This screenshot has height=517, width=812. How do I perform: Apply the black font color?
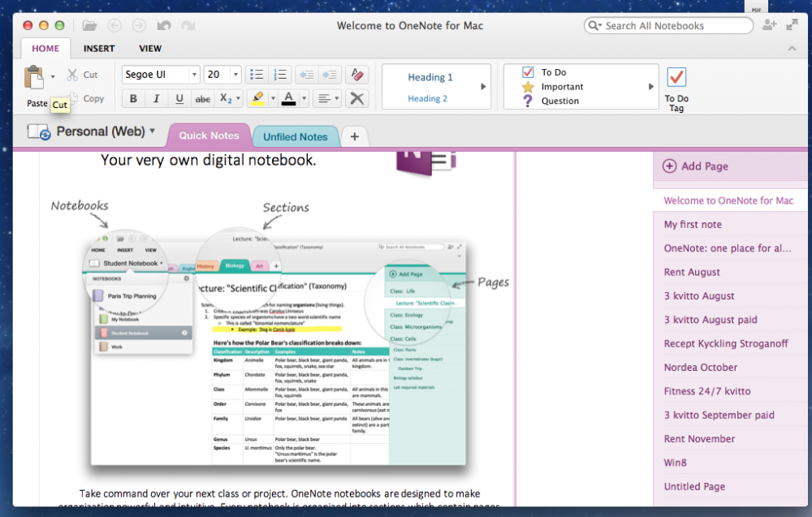(289, 98)
